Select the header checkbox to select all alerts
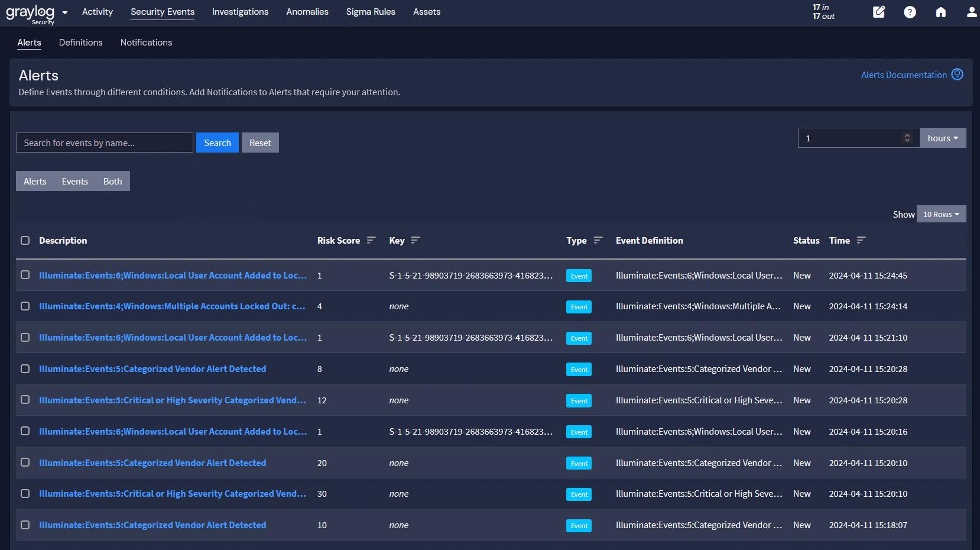This screenshot has width=980, height=550. [x=25, y=241]
